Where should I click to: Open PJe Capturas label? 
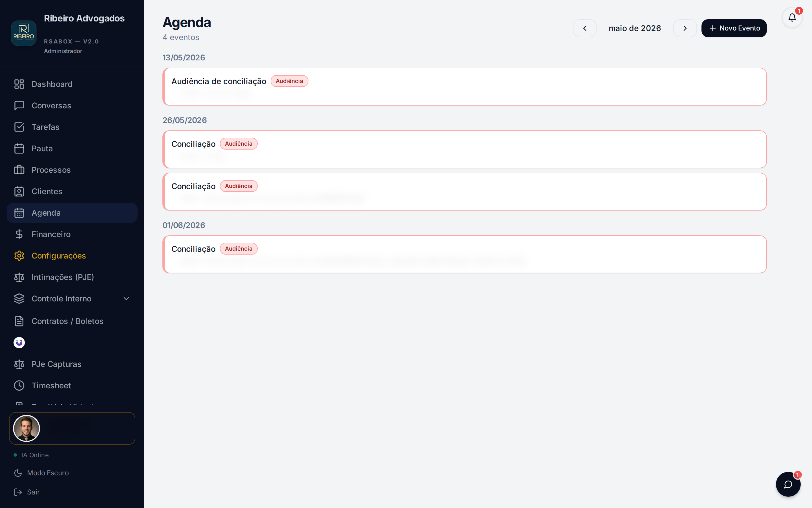56,364
